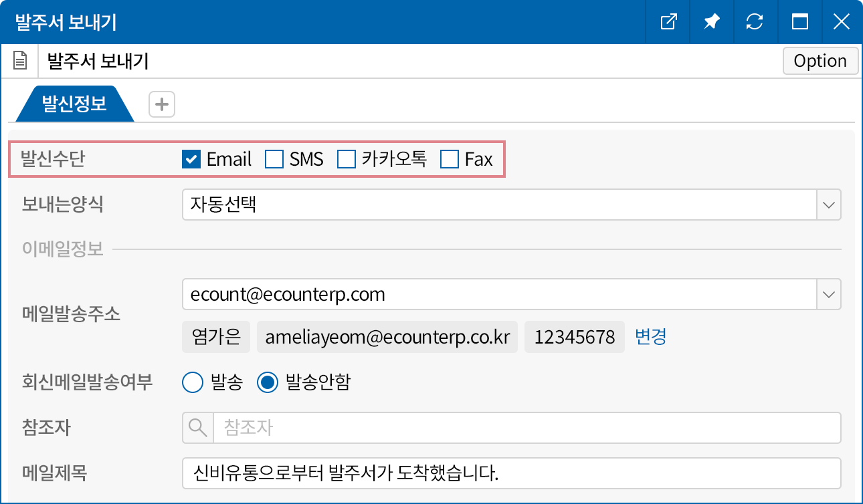Screen dimensions: 863x504
Task: Click the 변경 link
Action: 650,337
